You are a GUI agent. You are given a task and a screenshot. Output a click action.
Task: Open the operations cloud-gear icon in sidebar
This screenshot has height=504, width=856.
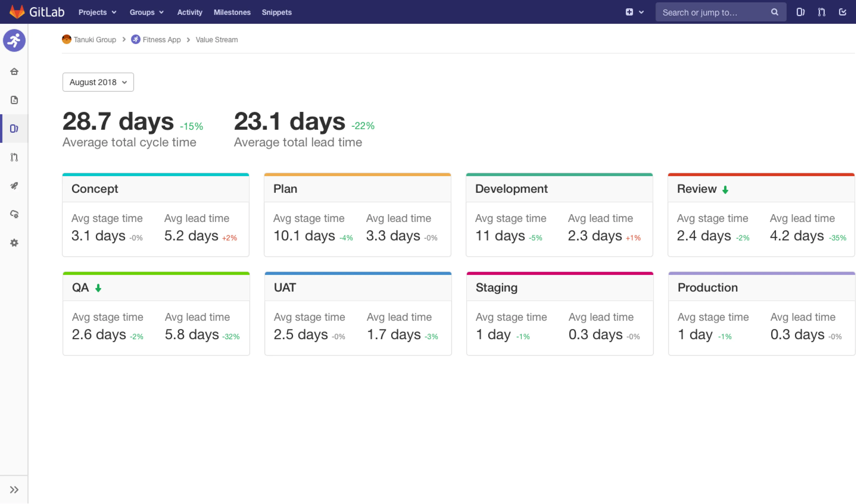point(14,214)
